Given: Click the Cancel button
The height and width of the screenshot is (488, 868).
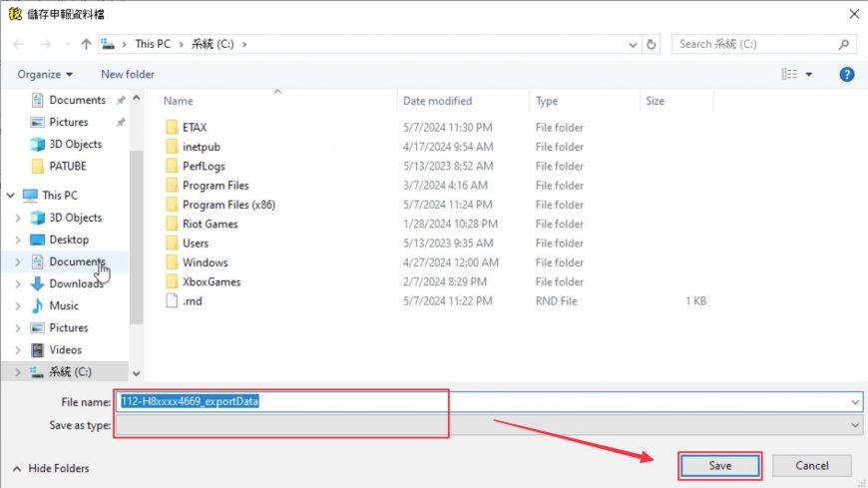Looking at the screenshot, I should click(811, 466).
